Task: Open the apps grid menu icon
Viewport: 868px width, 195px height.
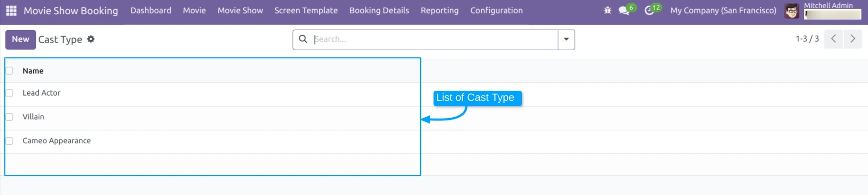Action: coord(11,11)
